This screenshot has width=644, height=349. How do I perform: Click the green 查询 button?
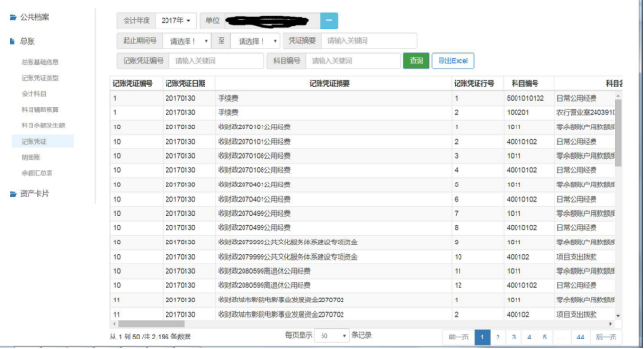(416, 61)
